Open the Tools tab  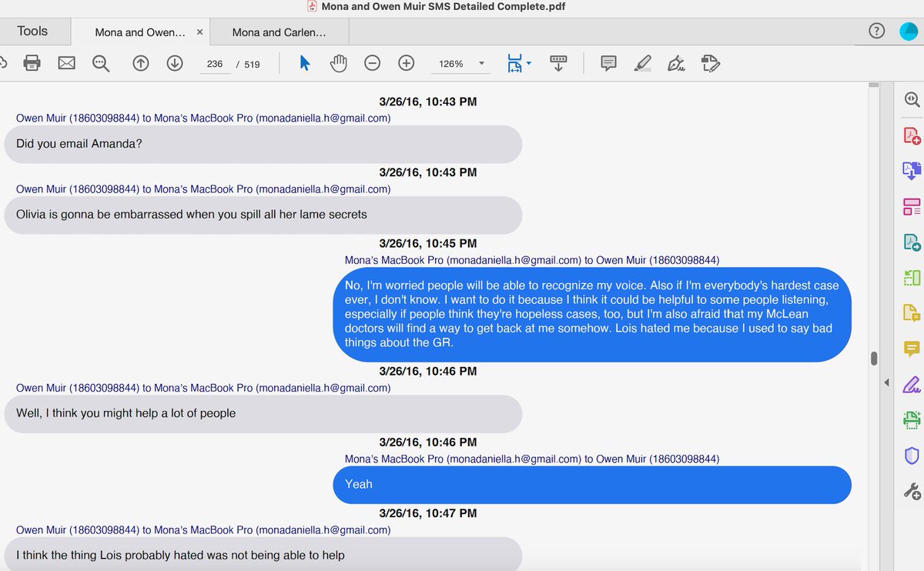32,32
